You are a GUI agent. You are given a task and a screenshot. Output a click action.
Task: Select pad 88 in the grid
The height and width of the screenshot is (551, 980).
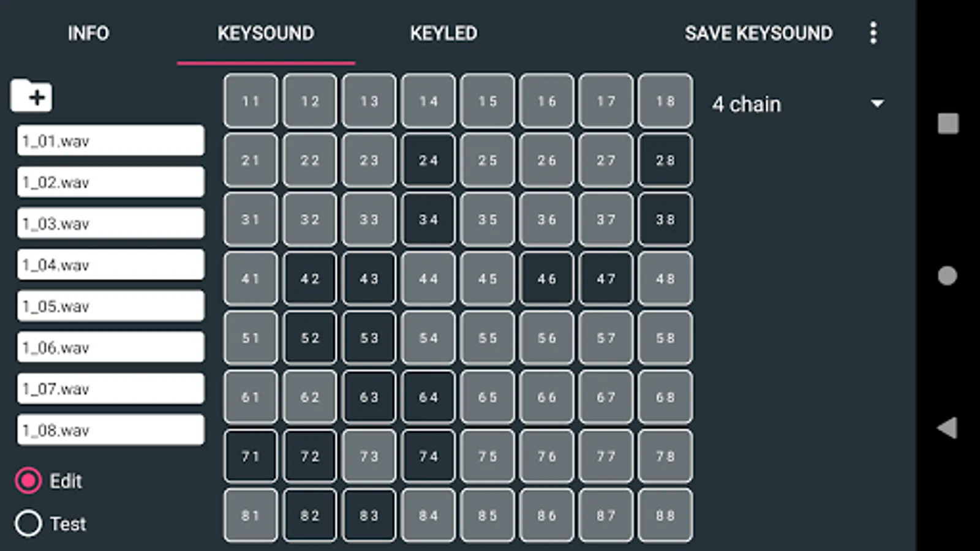pos(665,515)
